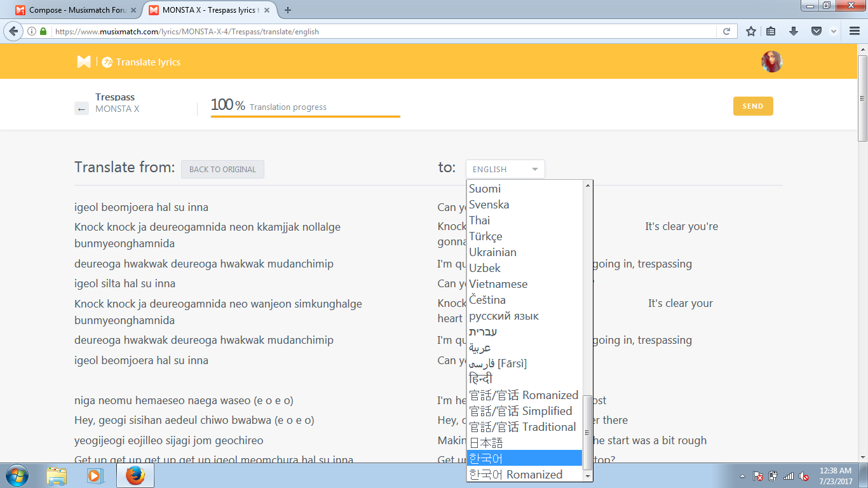Click dropdown list scrollbar up arrow
Screen dimensions: 868x488
click(x=588, y=185)
